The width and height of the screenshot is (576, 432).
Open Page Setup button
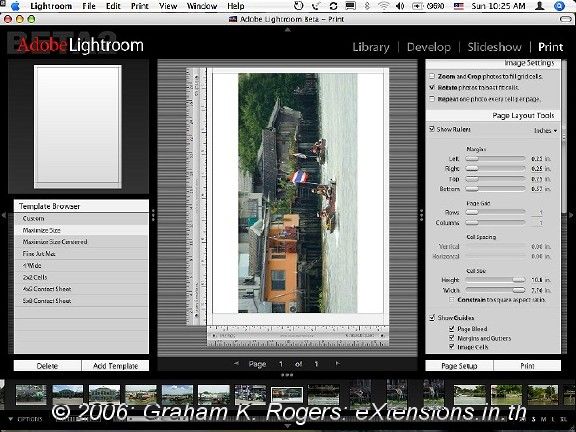[x=459, y=366]
